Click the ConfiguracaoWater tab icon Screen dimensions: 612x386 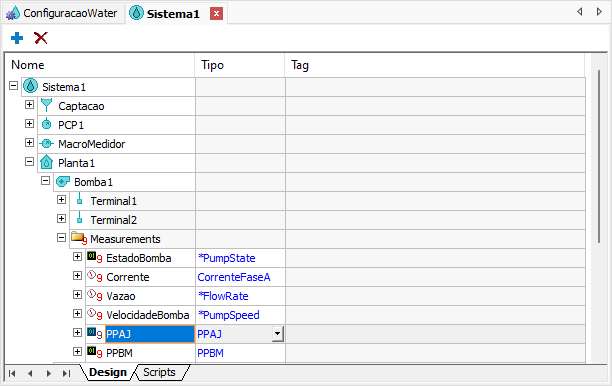[12, 13]
